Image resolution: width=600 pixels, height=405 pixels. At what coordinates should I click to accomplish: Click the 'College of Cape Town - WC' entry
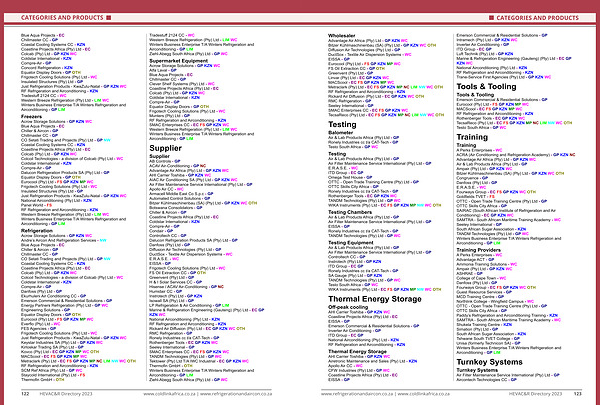(x=481, y=278)
